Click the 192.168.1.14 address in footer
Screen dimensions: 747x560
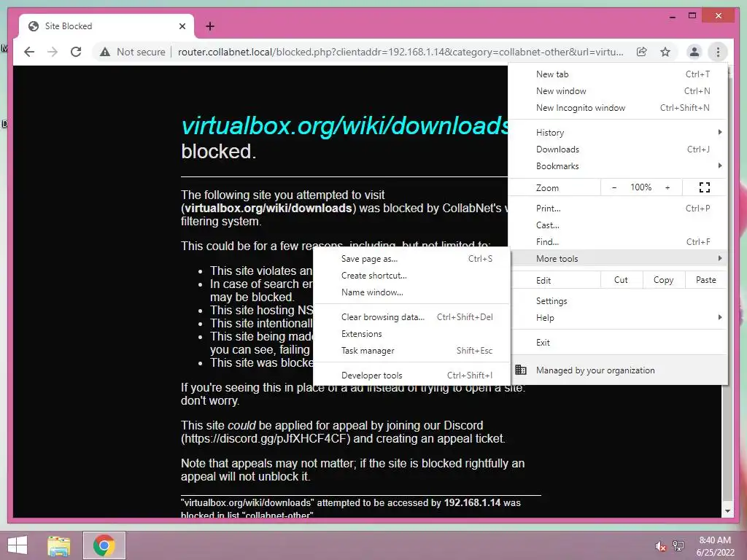472,503
